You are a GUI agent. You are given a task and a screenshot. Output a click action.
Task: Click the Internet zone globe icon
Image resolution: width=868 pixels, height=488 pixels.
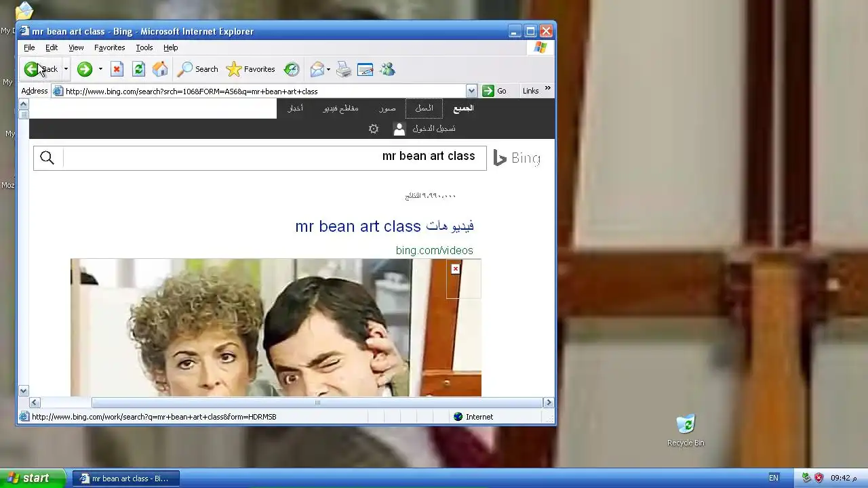click(458, 417)
